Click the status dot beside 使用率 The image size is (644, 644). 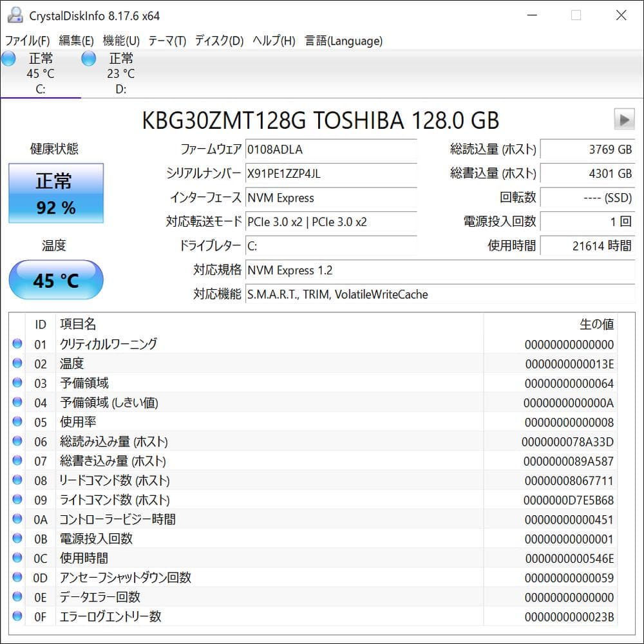coord(17,422)
